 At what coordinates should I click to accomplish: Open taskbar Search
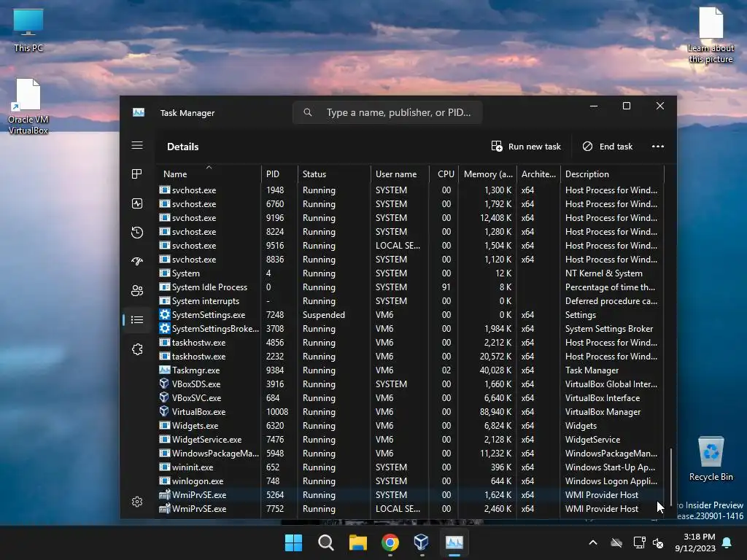pos(326,542)
